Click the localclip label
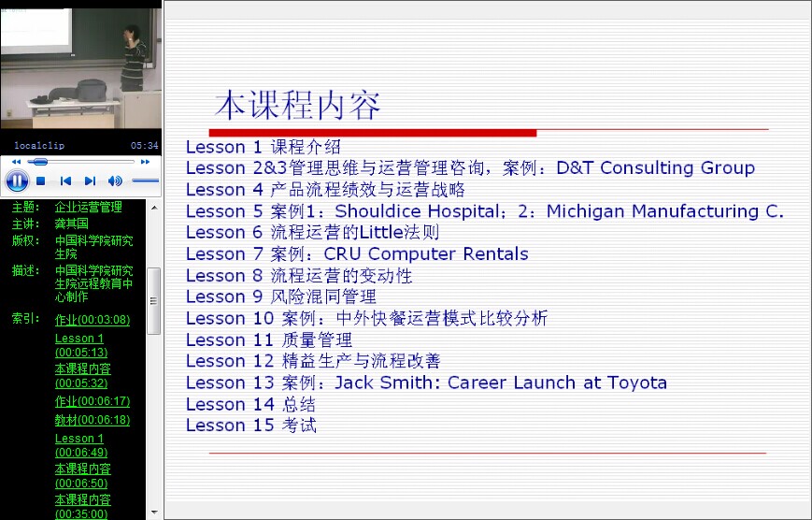 (x=39, y=146)
